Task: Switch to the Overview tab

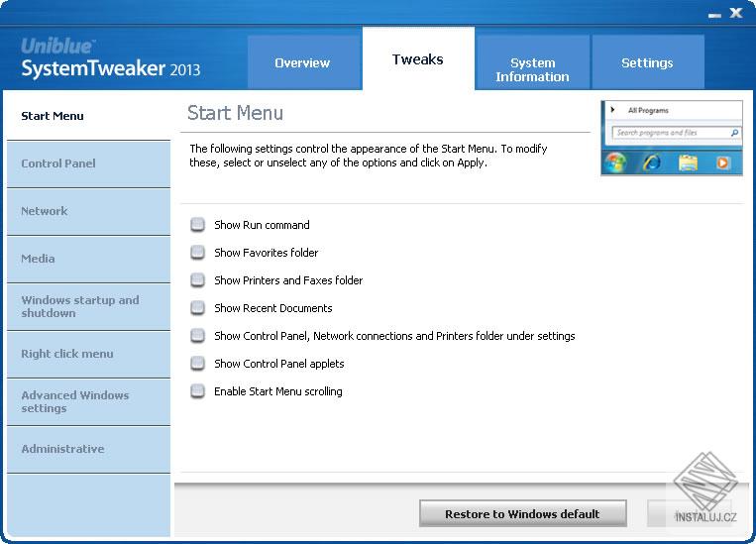Action: click(x=302, y=62)
